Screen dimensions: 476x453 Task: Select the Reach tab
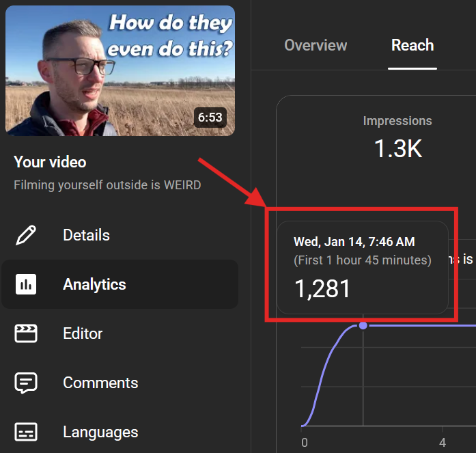412,45
